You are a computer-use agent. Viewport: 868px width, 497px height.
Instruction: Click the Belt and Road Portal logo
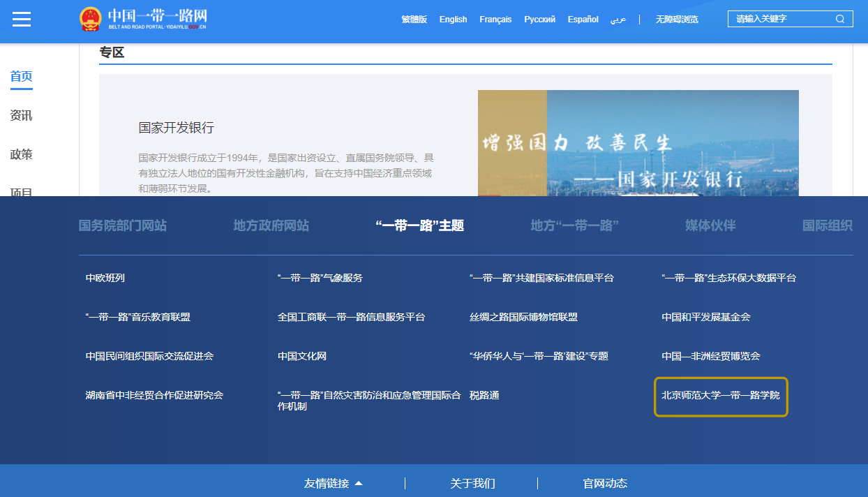[x=143, y=19]
